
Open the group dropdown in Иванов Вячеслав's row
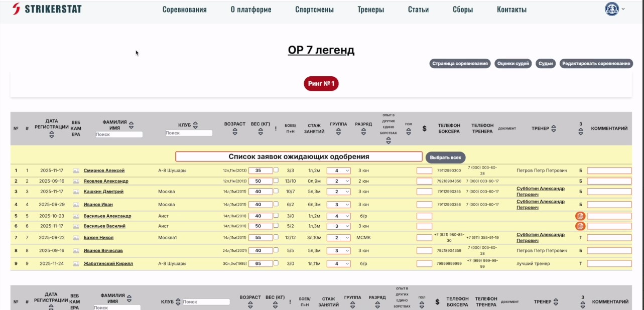(338, 250)
